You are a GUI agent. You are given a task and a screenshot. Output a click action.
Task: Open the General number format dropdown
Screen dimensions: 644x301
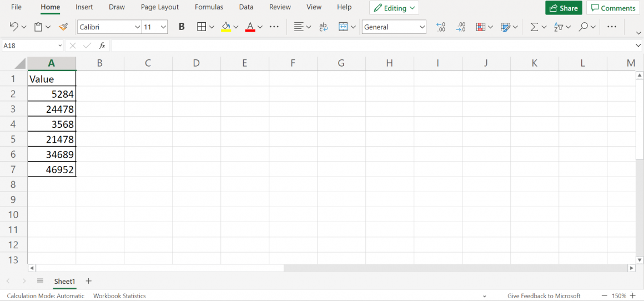pos(422,27)
